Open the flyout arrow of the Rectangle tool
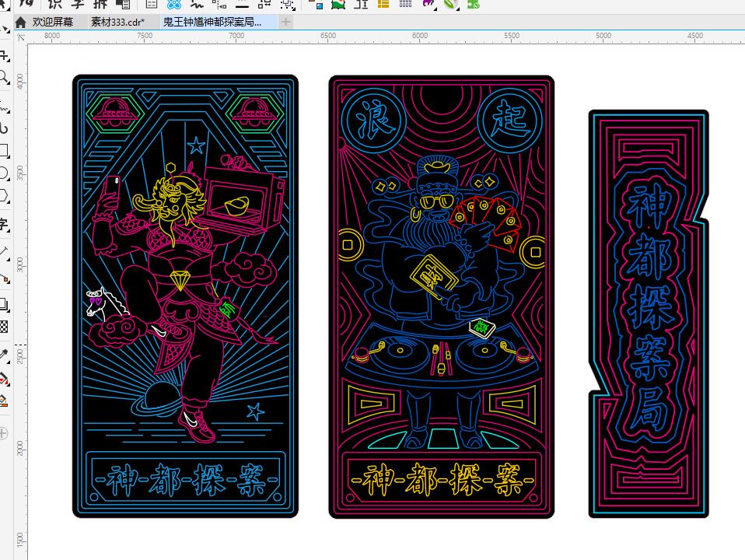This screenshot has width=745, height=560. tap(9, 157)
